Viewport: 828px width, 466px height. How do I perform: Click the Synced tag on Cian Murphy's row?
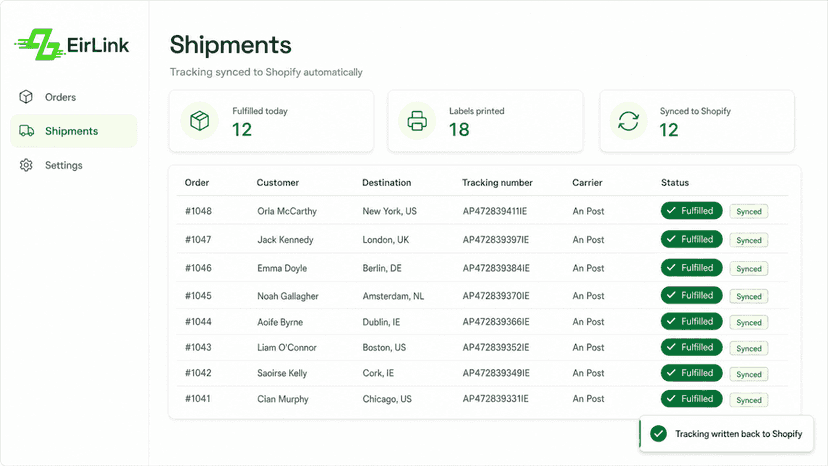749,400
